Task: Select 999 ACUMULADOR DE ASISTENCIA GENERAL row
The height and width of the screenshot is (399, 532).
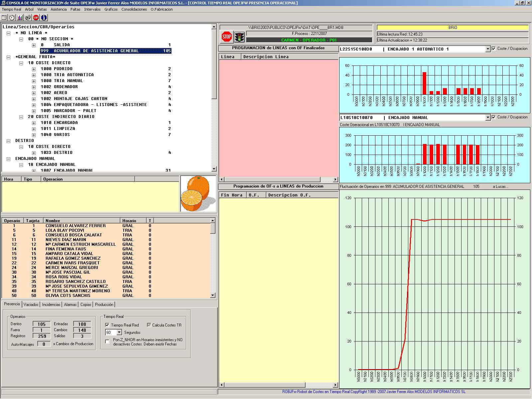Action: [106, 51]
